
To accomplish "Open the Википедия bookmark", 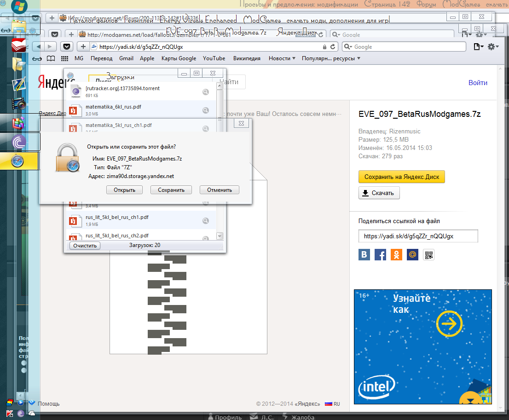I will 247,58.
